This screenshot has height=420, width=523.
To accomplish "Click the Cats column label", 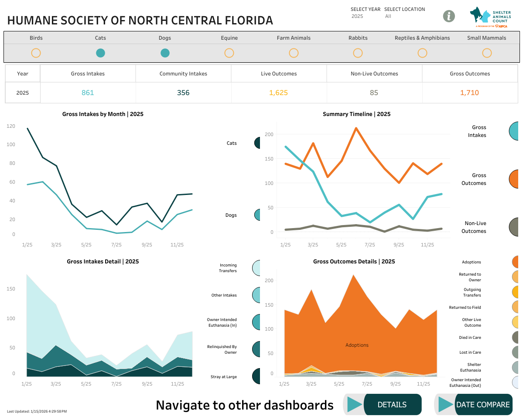I will tap(100, 38).
